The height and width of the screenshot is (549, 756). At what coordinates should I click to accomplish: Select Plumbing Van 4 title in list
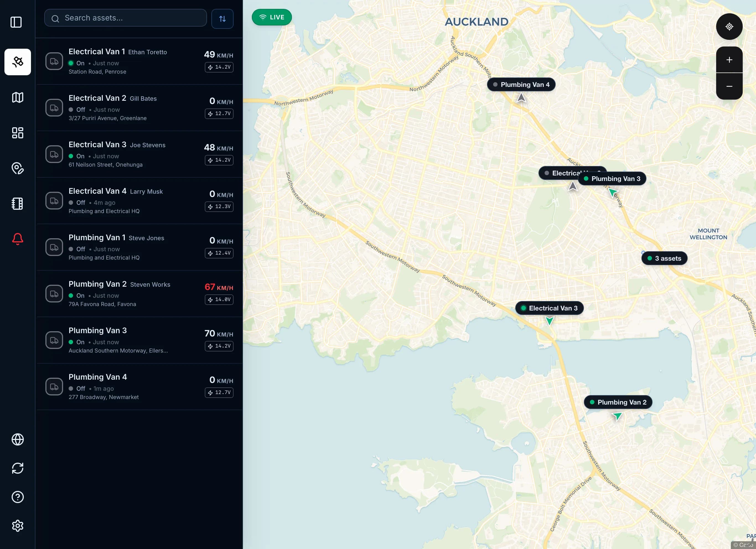(x=98, y=377)
